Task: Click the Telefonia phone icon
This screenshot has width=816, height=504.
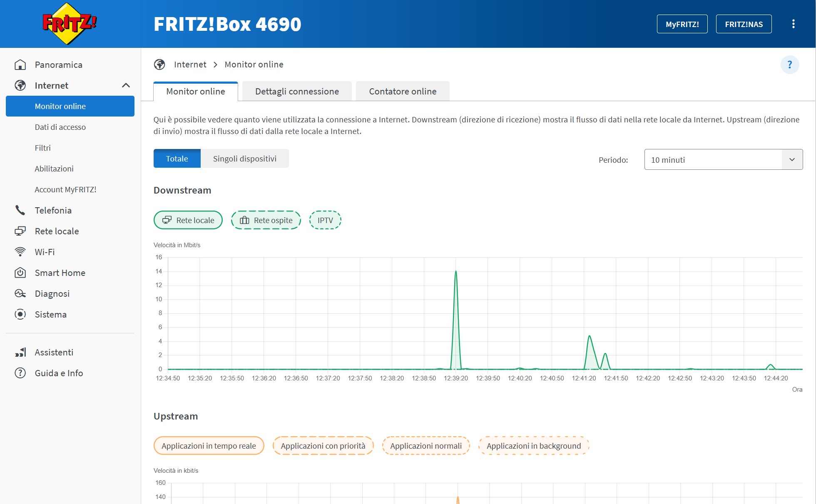Action: coord(20,210)
